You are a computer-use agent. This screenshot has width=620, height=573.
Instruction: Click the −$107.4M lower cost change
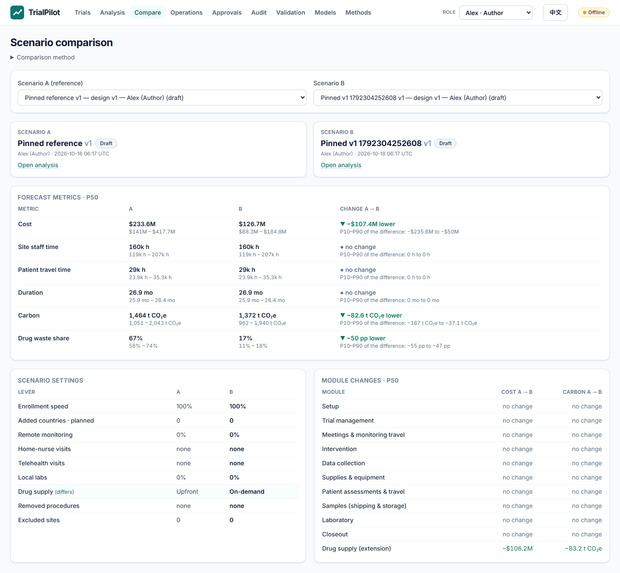click(x=368, y=224)
